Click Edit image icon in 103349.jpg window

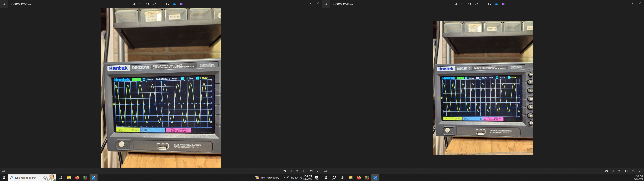tap(134, 4)
